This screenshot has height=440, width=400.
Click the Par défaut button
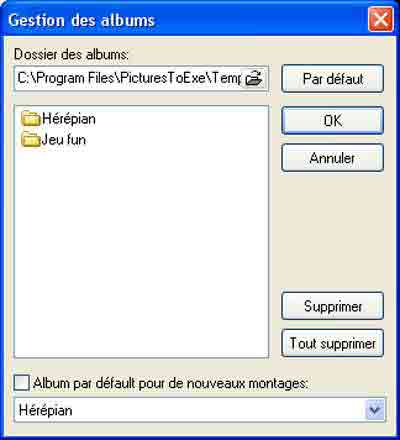333,79
